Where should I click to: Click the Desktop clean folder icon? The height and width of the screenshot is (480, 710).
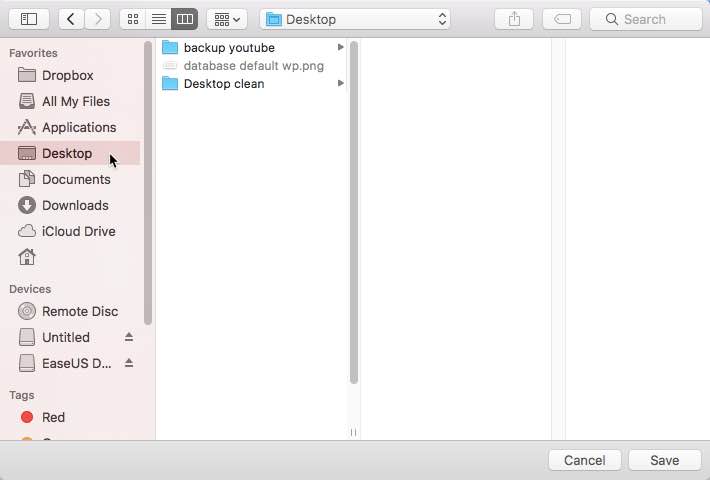170,83
